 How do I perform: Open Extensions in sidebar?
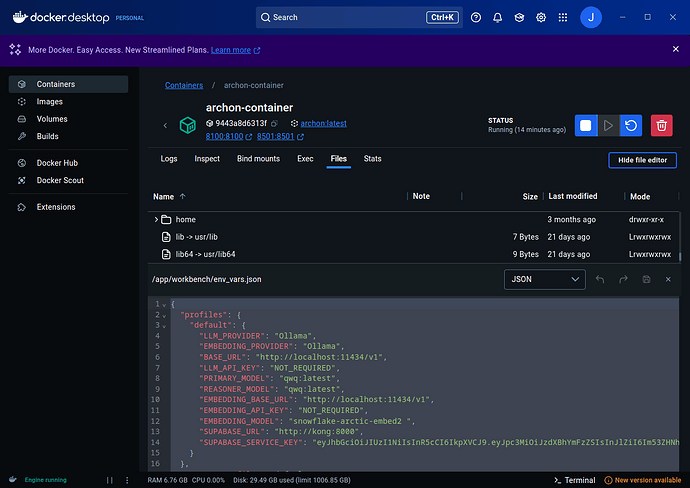click(x=68, y=207)
